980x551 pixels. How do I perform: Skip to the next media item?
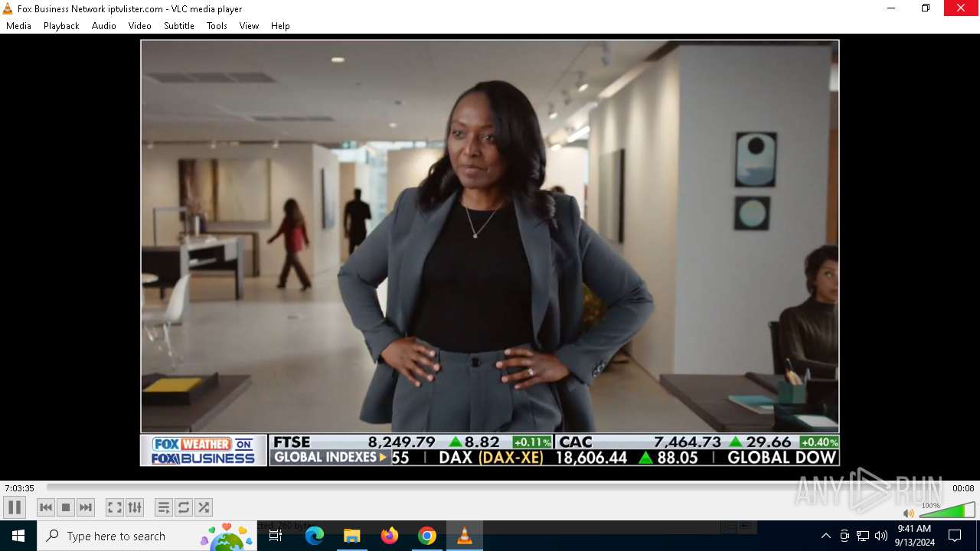86,507
